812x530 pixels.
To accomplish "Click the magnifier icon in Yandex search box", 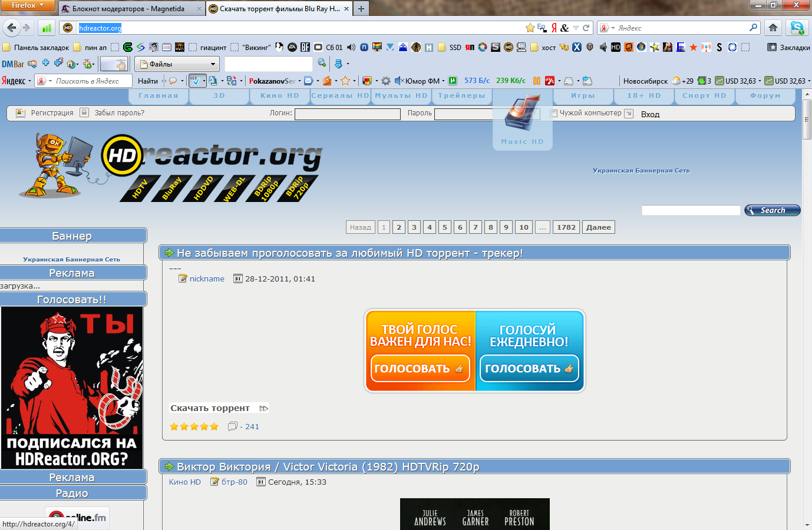I will (x=754, y=28).
